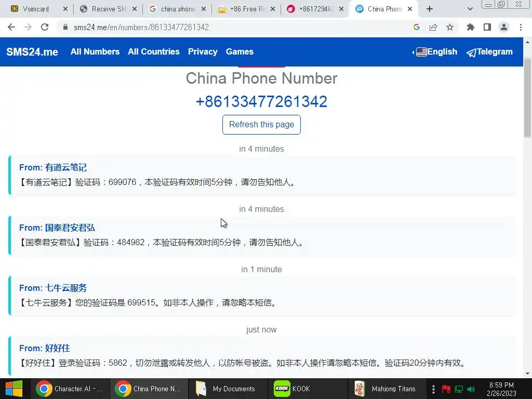Click the scrollbar up arrow

pyautogui.click(x=528, y=42)
